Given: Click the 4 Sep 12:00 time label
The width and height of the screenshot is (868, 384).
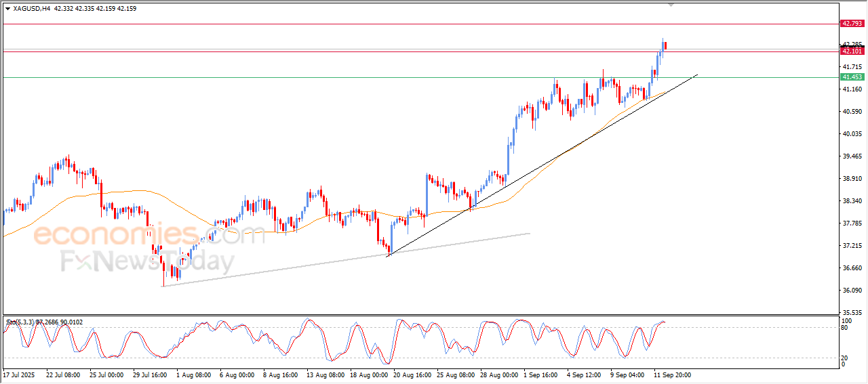Looking at the screenshot, I should pos(584,374).
